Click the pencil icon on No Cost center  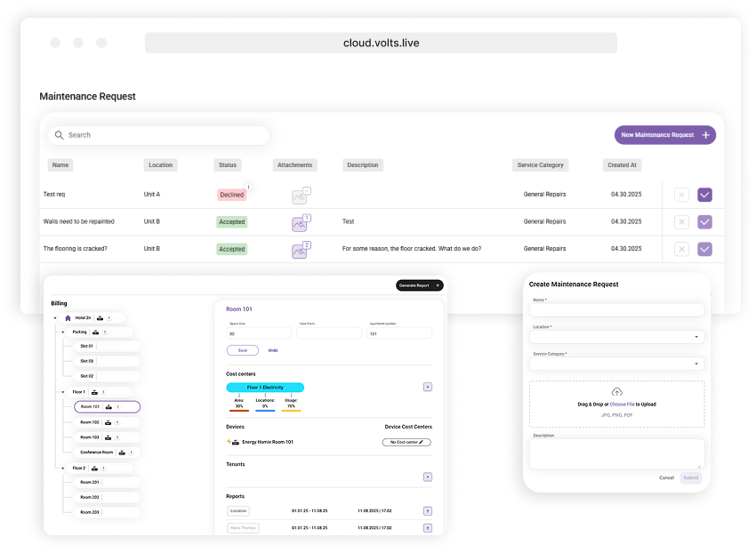pos(422,442)
